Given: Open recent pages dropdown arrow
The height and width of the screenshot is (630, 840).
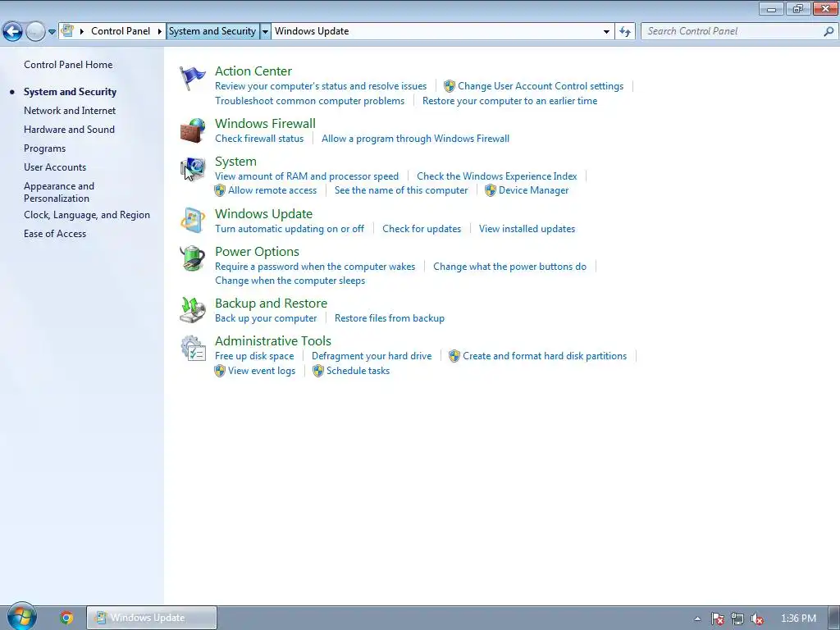Looking at the screenshot, I should point(52,32).
